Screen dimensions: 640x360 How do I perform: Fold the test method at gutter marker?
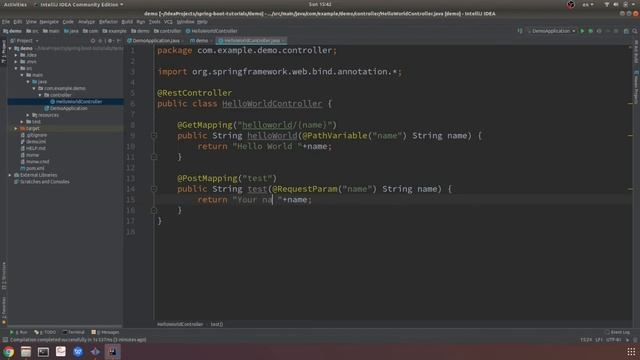pos(154,189)
